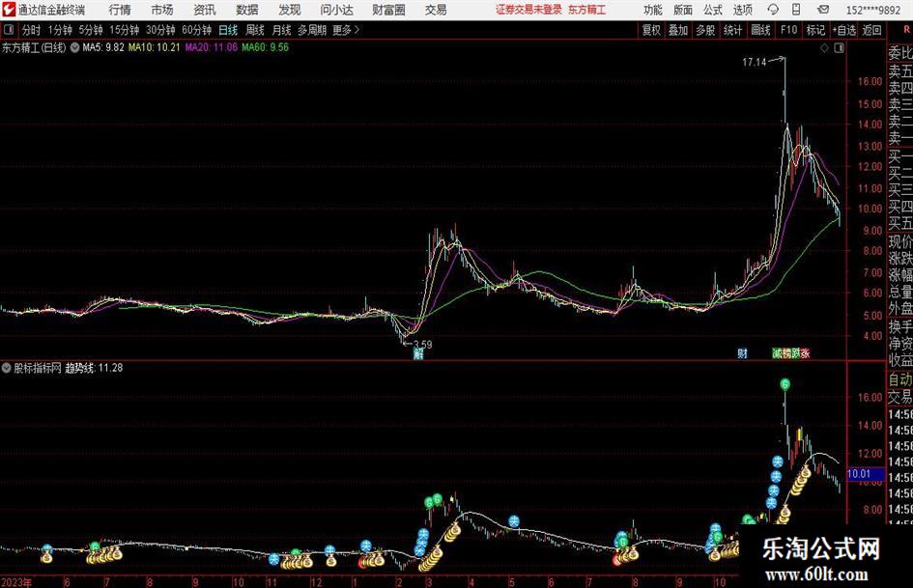Click the 涨 marker on main chart
913x588 pixels.
point(805,353)
